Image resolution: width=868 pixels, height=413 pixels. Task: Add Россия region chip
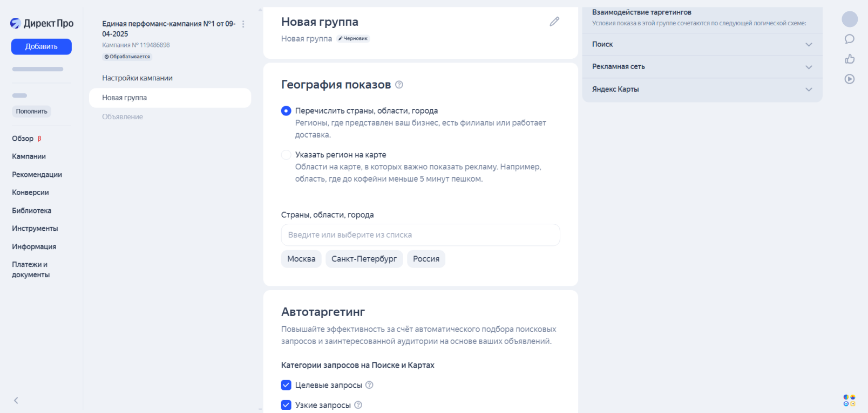pos(426,259)
